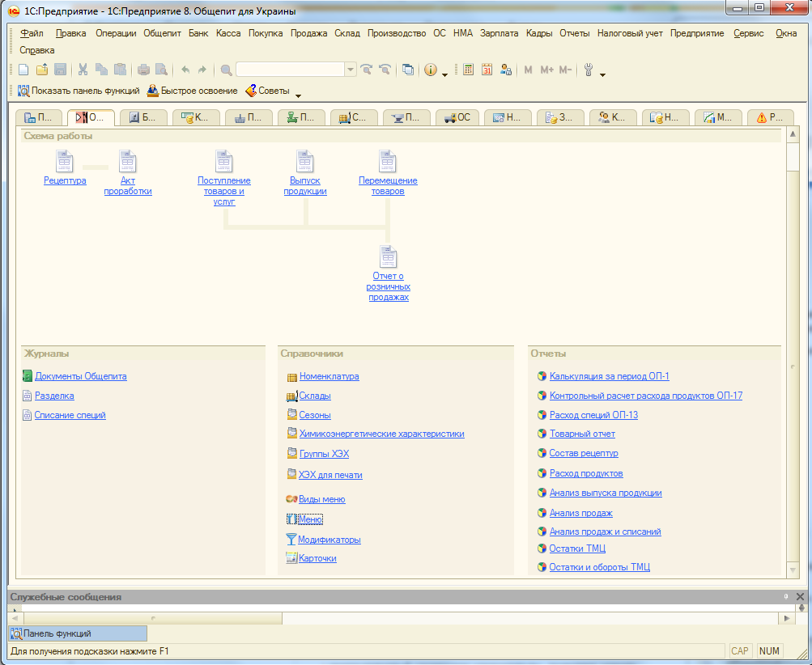Open the search field dropdown arrow
812x665 pixels.
[x=351, y=70]
